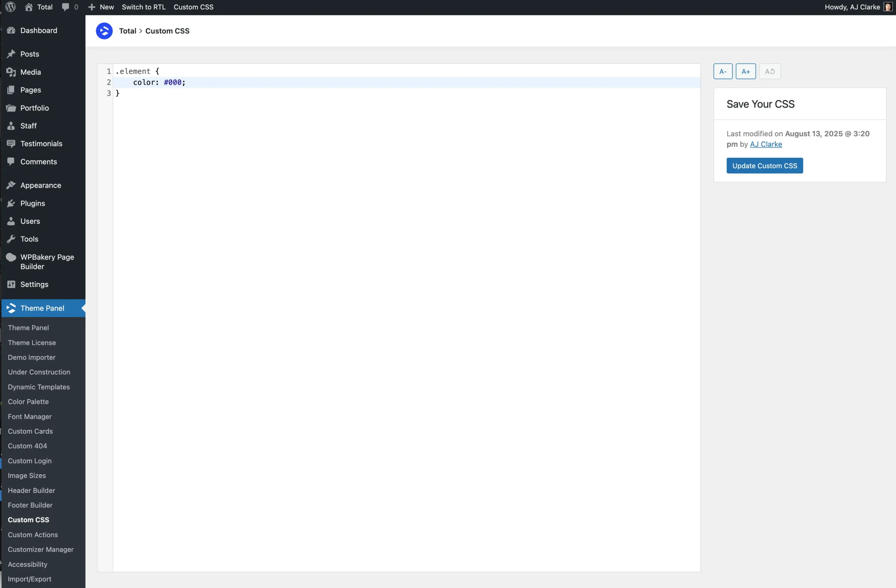The image size is (896, 588).
Task: Decrease editor font size with A-
Action: pyautogui.click(x=722, y=71)
